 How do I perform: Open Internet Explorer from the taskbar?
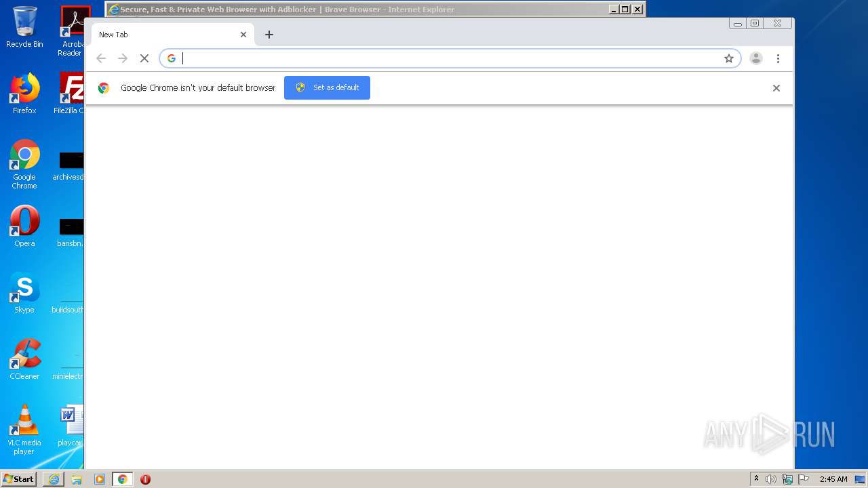(x=54, y=479)
